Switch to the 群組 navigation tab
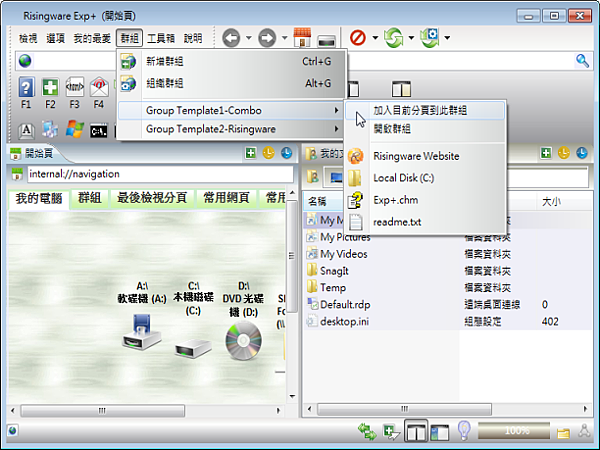Image resolution: width=600 pixels, height=450 pixels. pos(90,198)
